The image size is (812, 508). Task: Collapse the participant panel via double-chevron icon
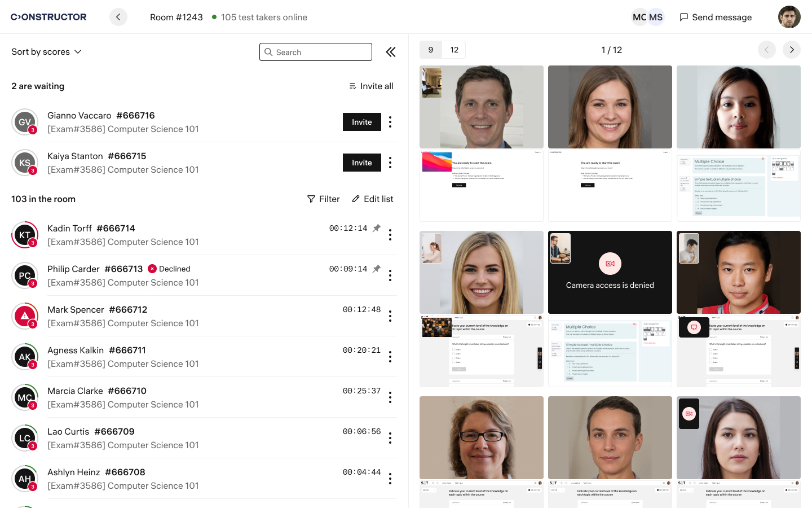(x=391, y=51)
